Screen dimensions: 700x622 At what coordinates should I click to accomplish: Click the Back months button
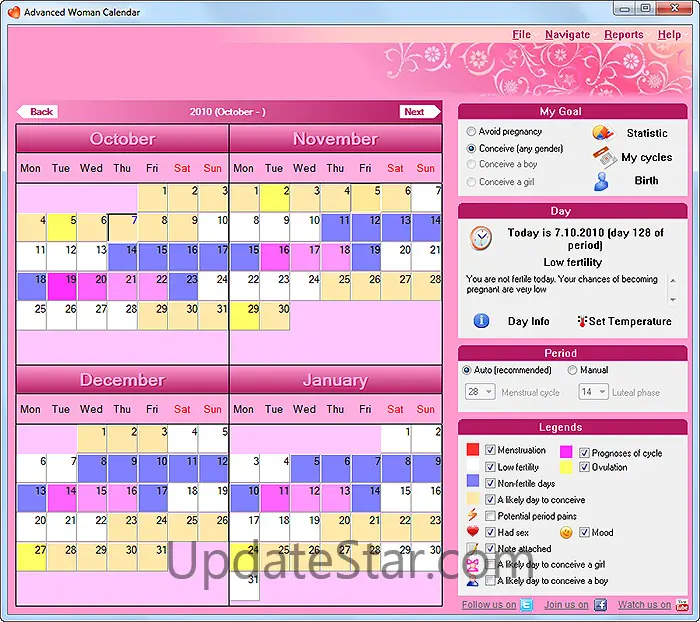pos(38,112)
